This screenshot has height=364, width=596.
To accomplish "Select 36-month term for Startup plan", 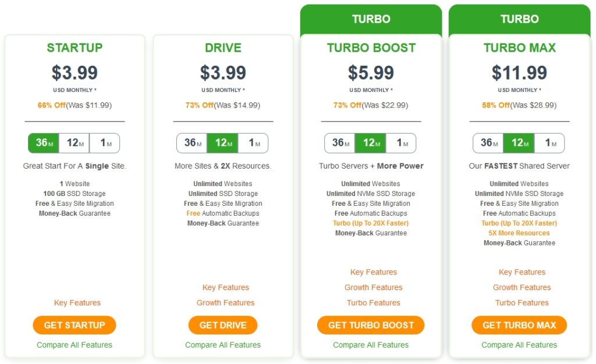I will point(44,143).
